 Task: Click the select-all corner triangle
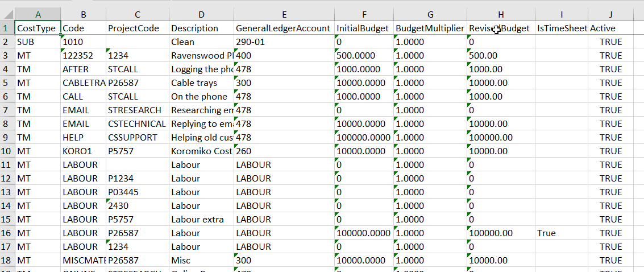pos(7,14)
